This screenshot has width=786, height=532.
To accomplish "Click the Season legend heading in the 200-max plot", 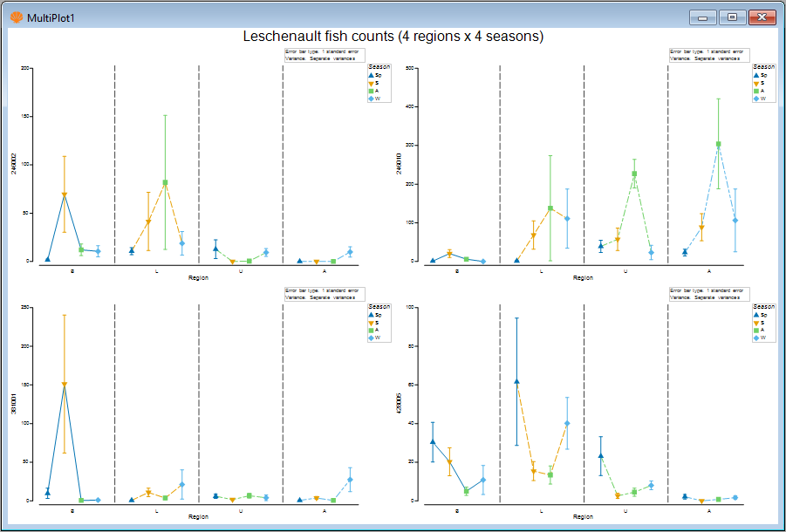I will tap(379, 66).
